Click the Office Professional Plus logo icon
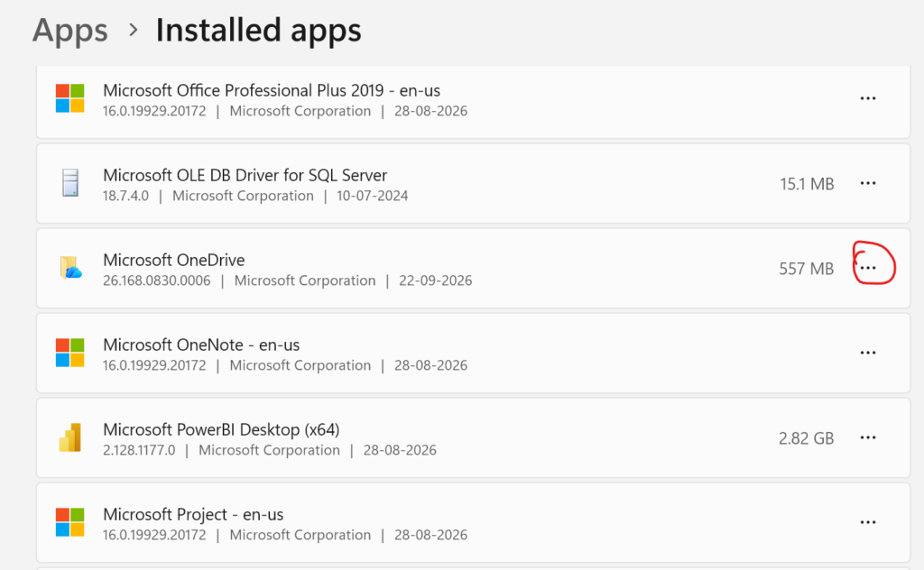The height and width of the screenshot is (570, 924). tap(70, 98)
